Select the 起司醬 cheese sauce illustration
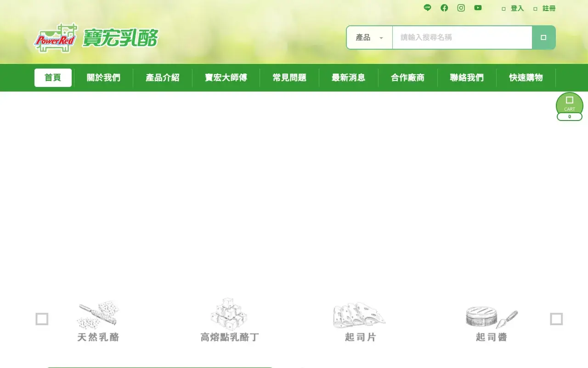The image size is (588, 368). (492, 316)
